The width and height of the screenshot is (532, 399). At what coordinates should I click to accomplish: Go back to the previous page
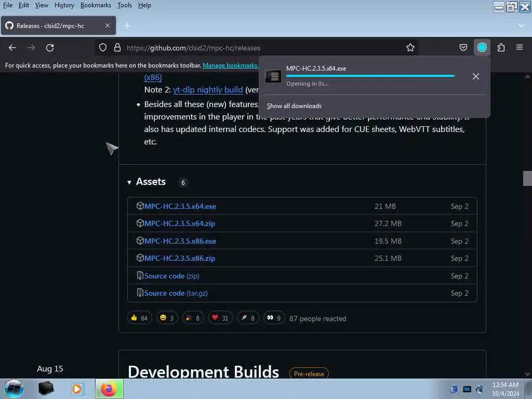pyautogui.click(x=12, y=48)
